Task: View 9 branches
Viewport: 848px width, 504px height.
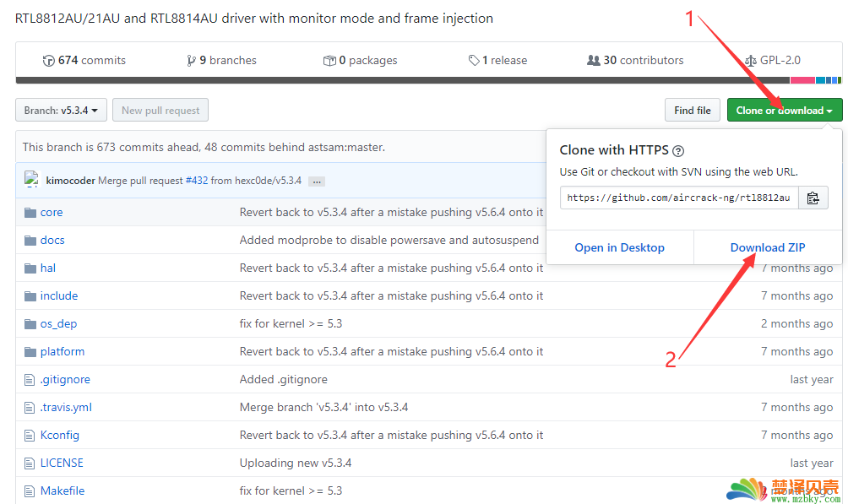Action: tap(222, 61)
